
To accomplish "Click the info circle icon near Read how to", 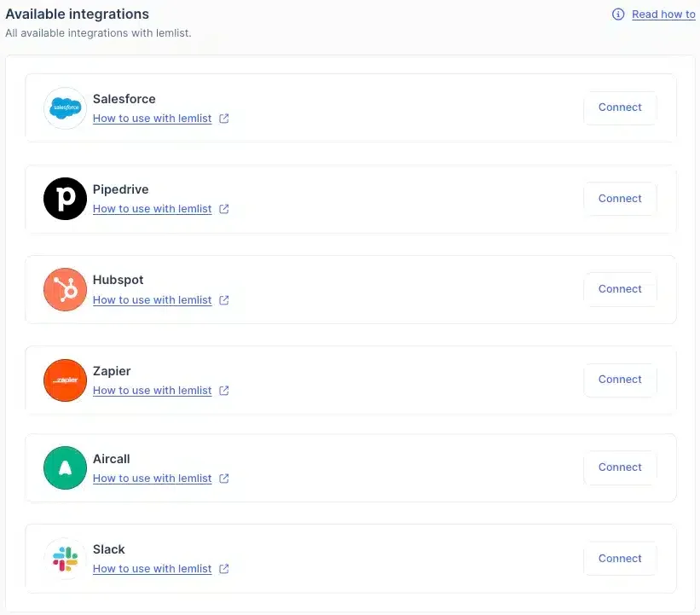I will (x=618, y=15).
